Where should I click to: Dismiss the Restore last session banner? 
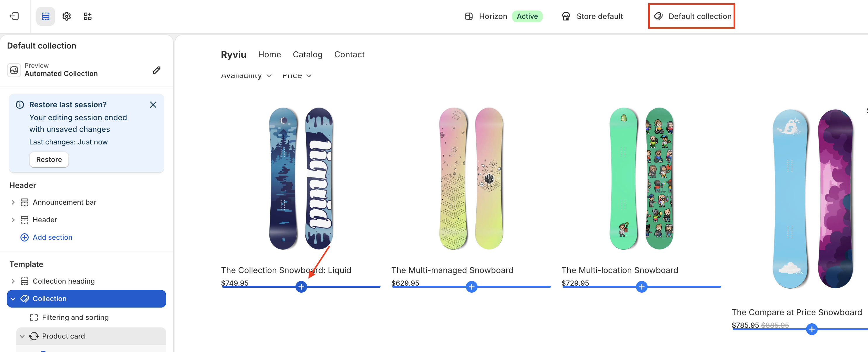pyautogui.click(x=153, y=105)
